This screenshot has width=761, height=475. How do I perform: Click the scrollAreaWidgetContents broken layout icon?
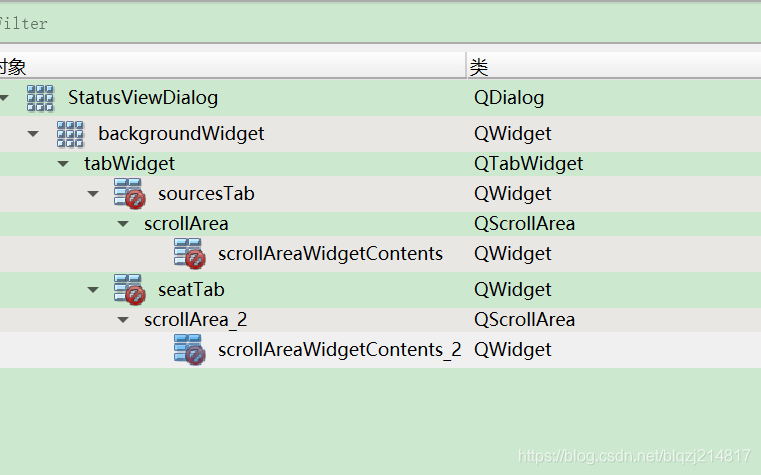click(x=189, y=253)
